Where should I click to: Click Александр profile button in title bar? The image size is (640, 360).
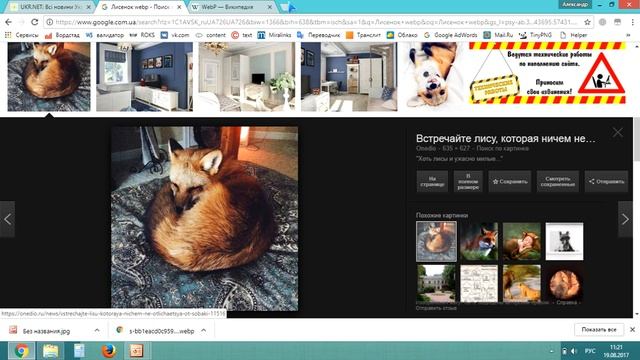tap(575, 4)
